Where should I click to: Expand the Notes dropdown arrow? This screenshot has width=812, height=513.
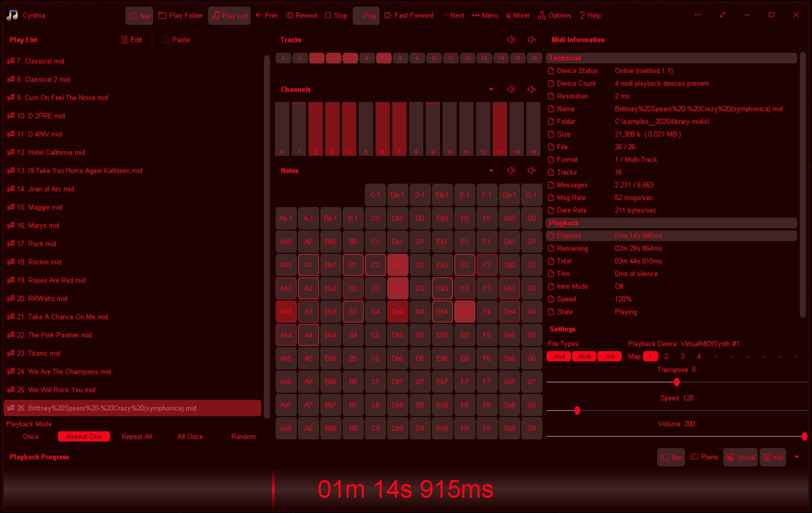[x=491, y=170]
